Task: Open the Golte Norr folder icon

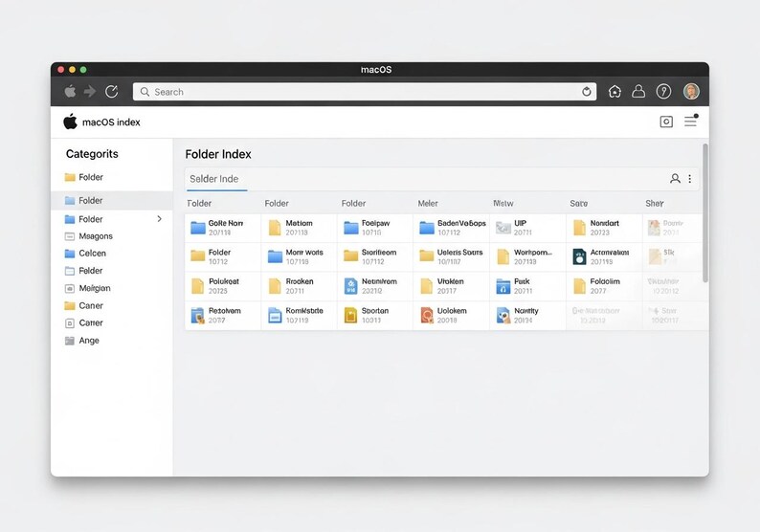Action: pyautogui.click(x=198, y=228)
